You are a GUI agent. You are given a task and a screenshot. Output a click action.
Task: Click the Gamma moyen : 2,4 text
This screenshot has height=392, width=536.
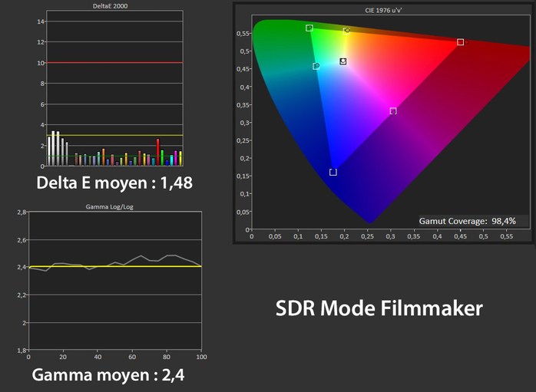click(x=108, y=376)
